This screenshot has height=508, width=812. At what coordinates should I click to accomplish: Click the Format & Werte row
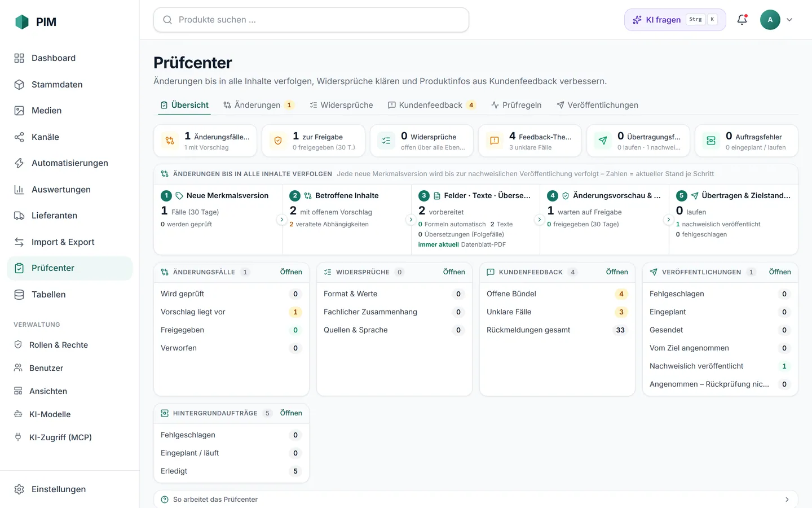pyautogui.click(x=394, y=294)
